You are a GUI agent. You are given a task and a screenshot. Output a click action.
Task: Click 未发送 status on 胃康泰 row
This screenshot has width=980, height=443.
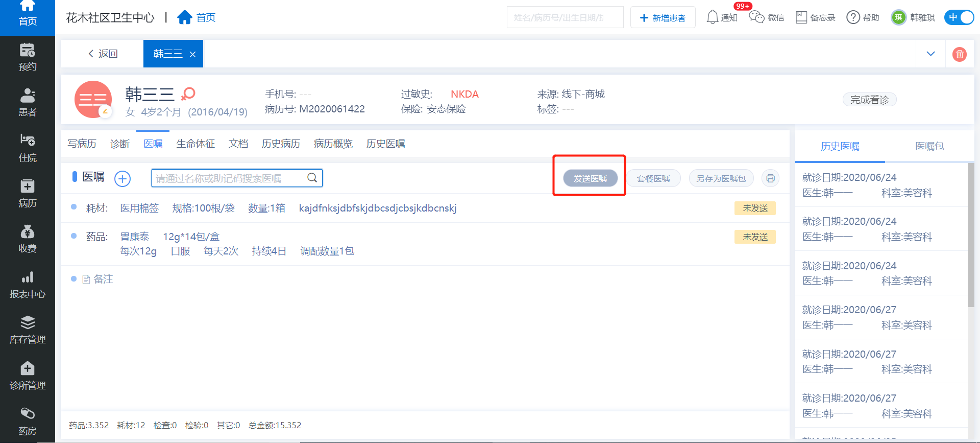point(755,237)
